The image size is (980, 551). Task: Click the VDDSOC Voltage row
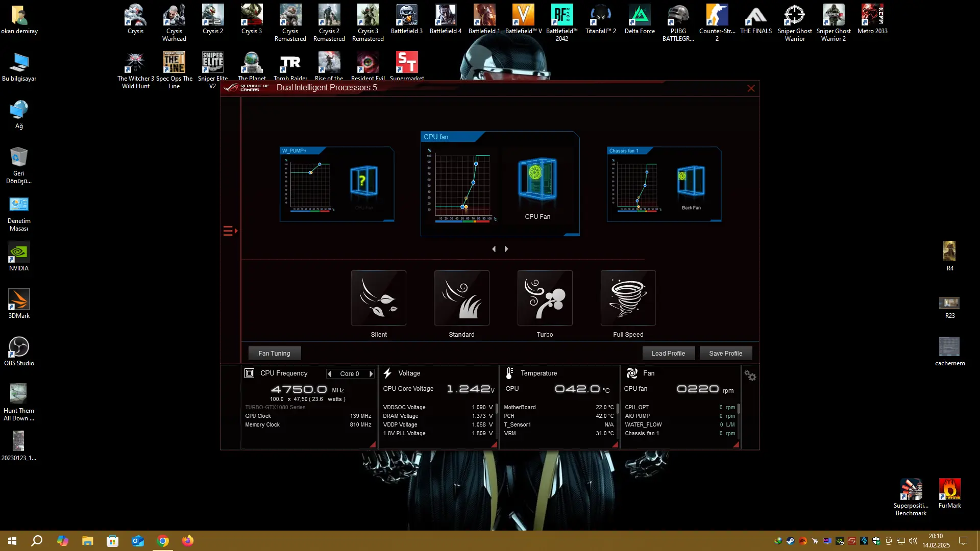point(438,407)
